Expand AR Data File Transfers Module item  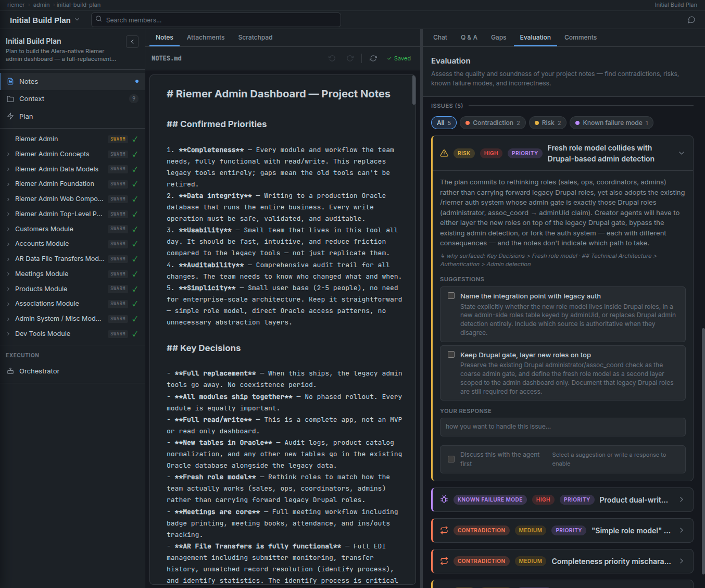8,259
